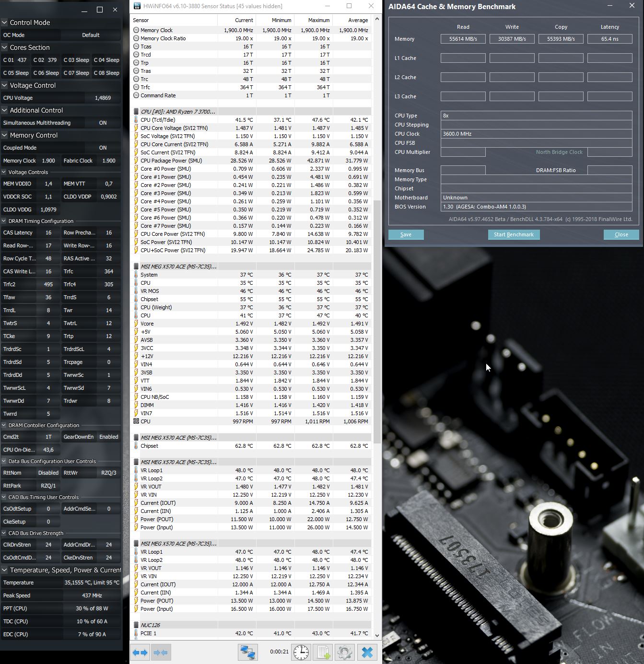Click the thermometer icon beside CPU (Tctl/Tdie)

click(136, 120)
